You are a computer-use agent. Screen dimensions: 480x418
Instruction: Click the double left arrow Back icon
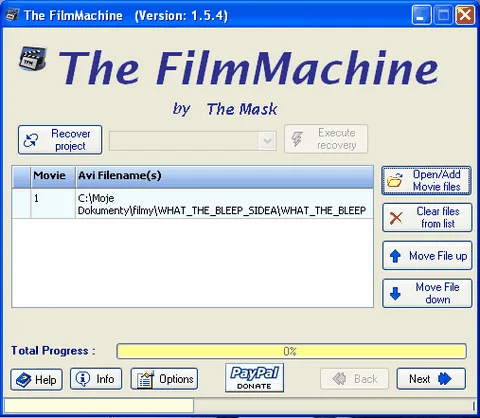[x=339, y=379]
